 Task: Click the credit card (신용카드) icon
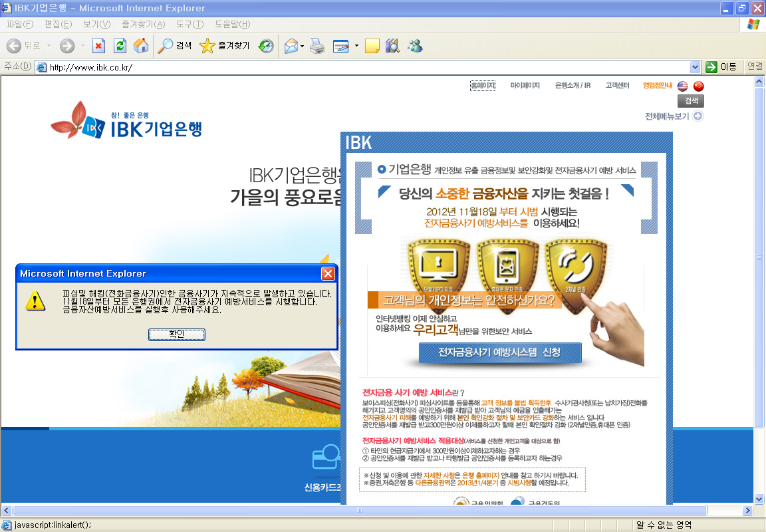tap(326, 458)
